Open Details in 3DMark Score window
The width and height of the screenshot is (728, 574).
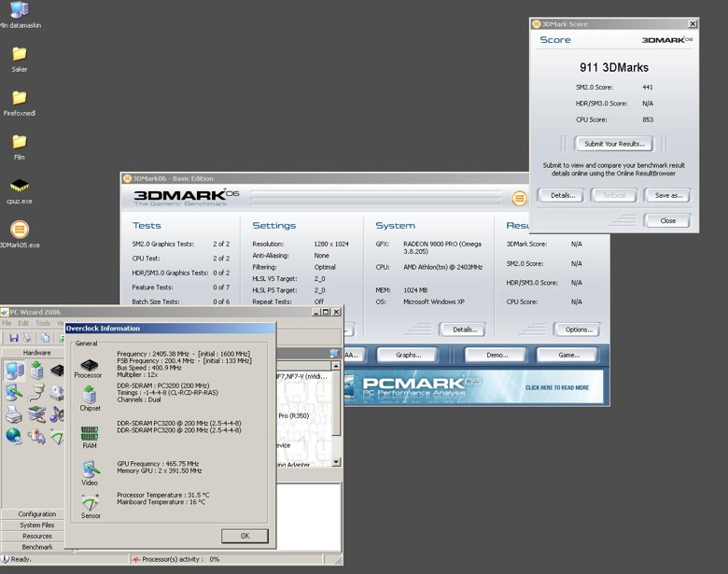563,195
